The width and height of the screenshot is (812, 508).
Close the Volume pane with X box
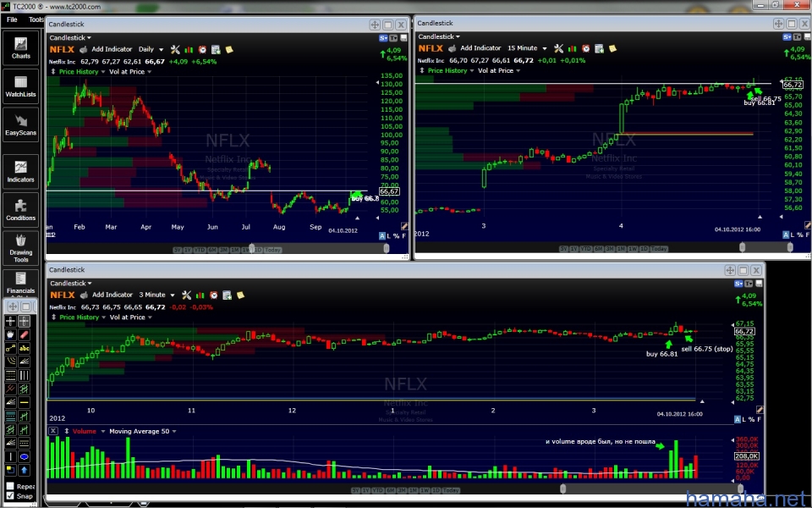pyautogui.click(x=53, y=431)
